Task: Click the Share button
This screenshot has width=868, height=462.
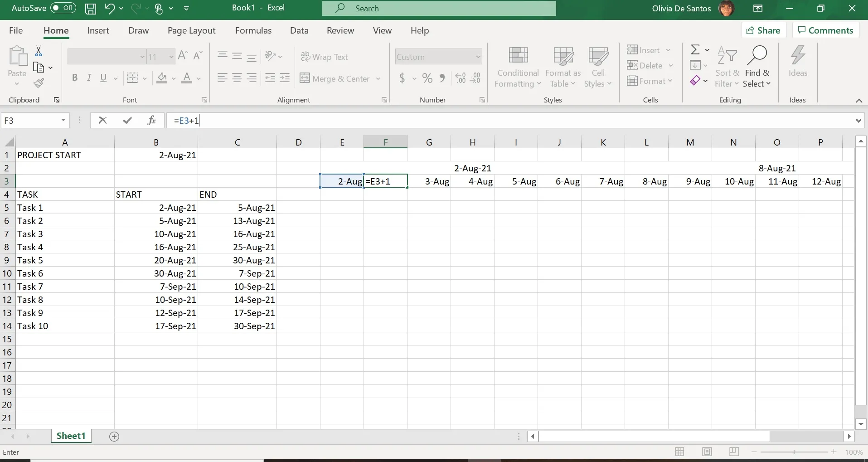Action: 764,30
